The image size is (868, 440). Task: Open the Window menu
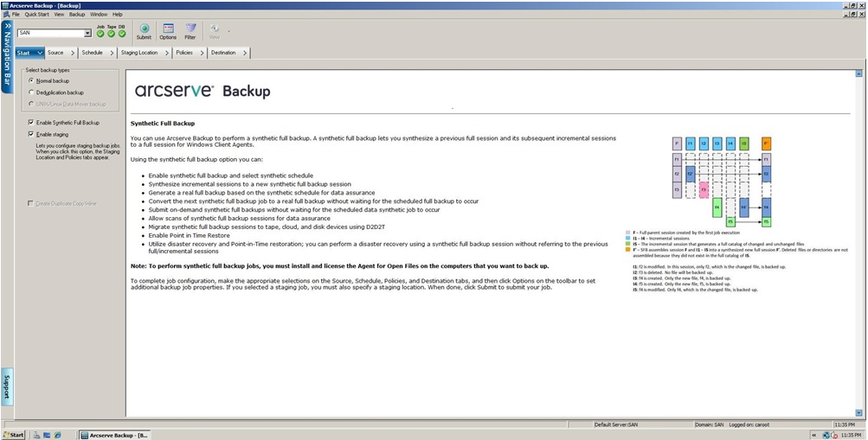tap(99, 15)
